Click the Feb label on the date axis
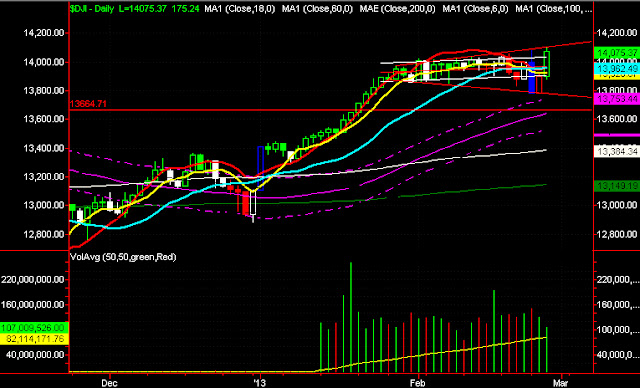The image size is (640, 388). pyautogui.click(x=418, y=383)
